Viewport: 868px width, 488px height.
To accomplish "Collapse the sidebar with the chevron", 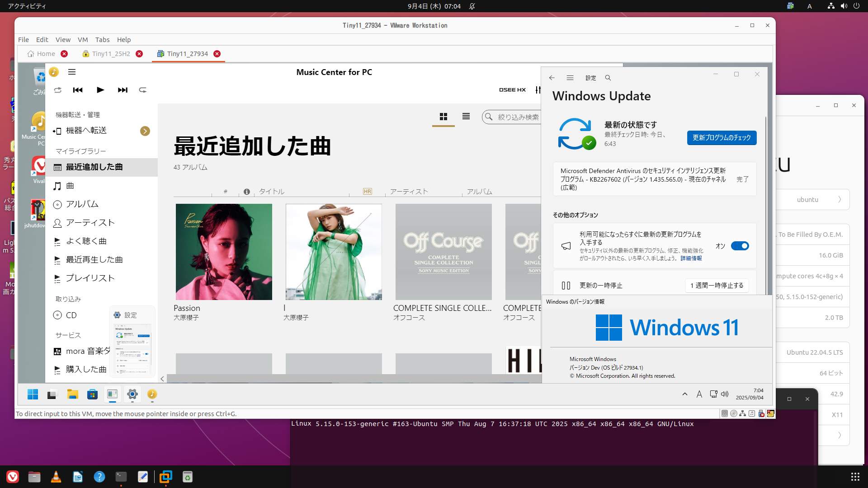I will click(162, 379).
